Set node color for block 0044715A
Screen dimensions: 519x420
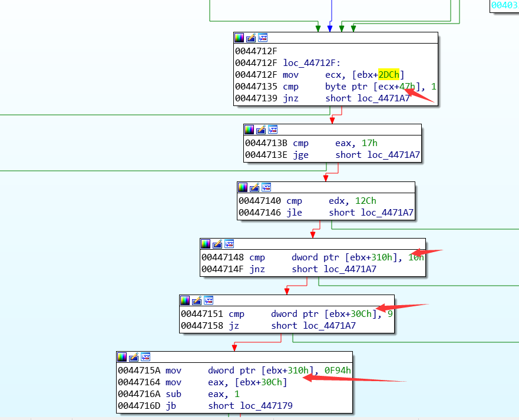(122, 357)
